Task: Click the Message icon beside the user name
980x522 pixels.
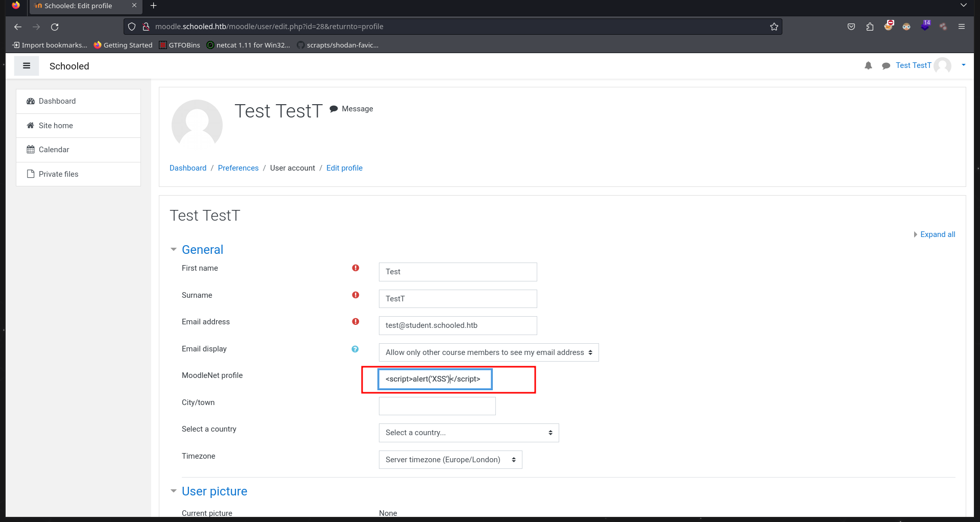Action: click(333, 109)
